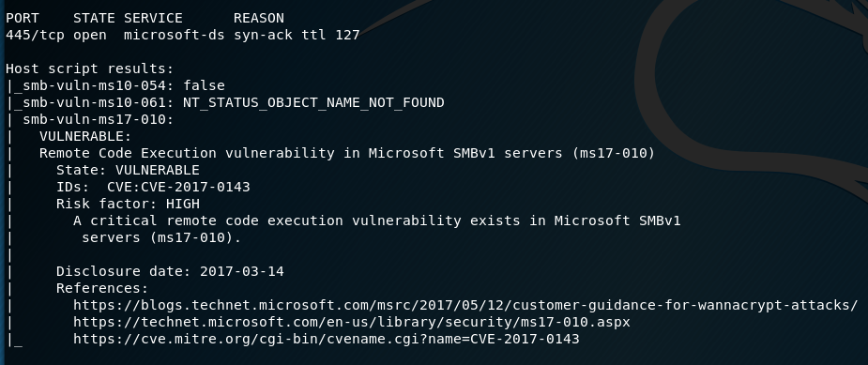Open the wannacrypt customer guidance blog link
The image size is (868, 365).
(465, 305)
